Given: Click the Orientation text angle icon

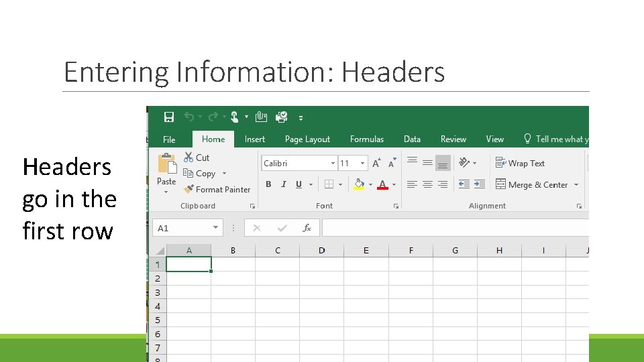Looking at the screenshot, I should point(464,162).
